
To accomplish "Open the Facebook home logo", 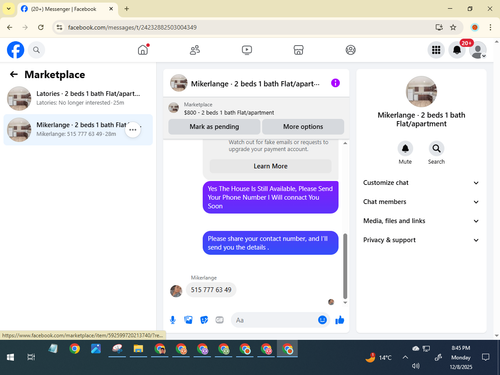I will 16,50.
